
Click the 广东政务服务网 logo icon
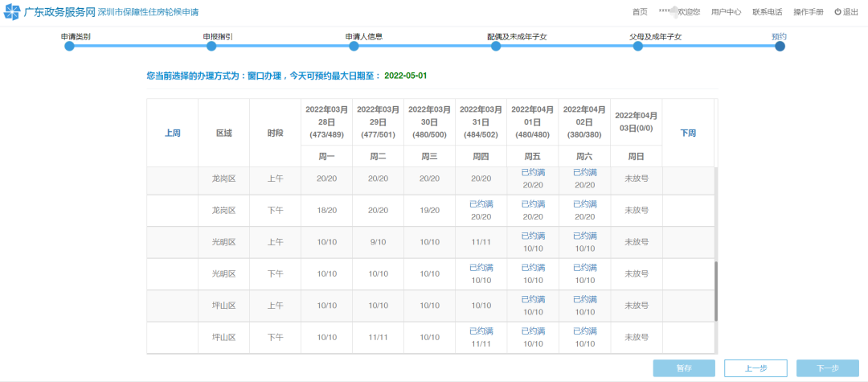click(x=13, y=12)
